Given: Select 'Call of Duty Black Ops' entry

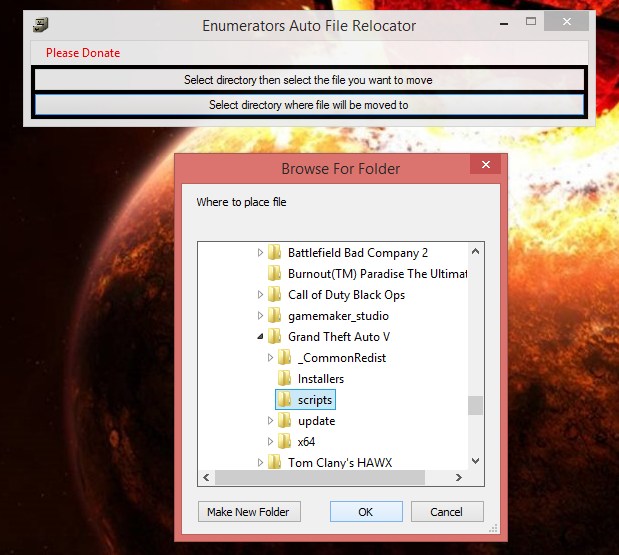Looking at the screenshot, I should 346,295.
